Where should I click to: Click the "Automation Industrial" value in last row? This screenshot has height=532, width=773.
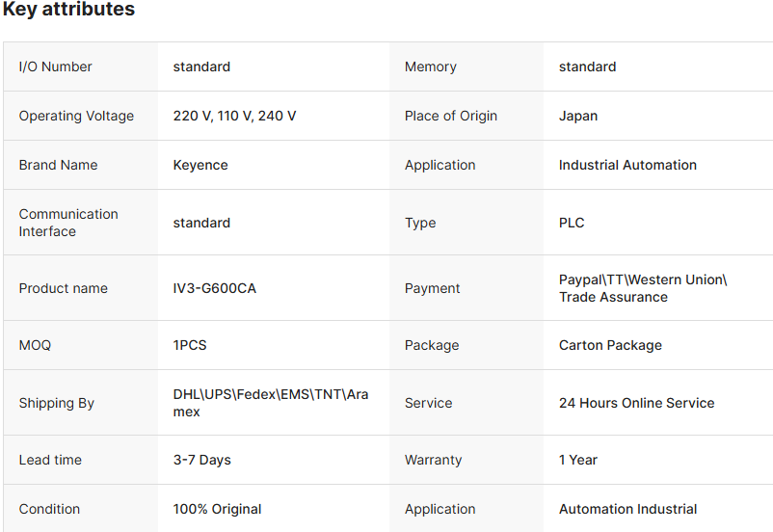627,509
